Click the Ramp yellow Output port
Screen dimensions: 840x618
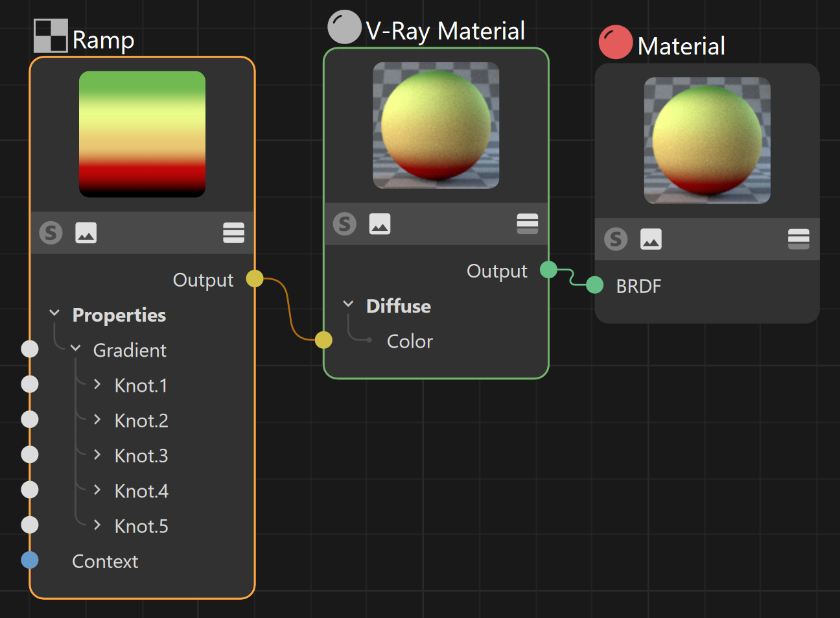pyautogui.click(x=255, y=279)
